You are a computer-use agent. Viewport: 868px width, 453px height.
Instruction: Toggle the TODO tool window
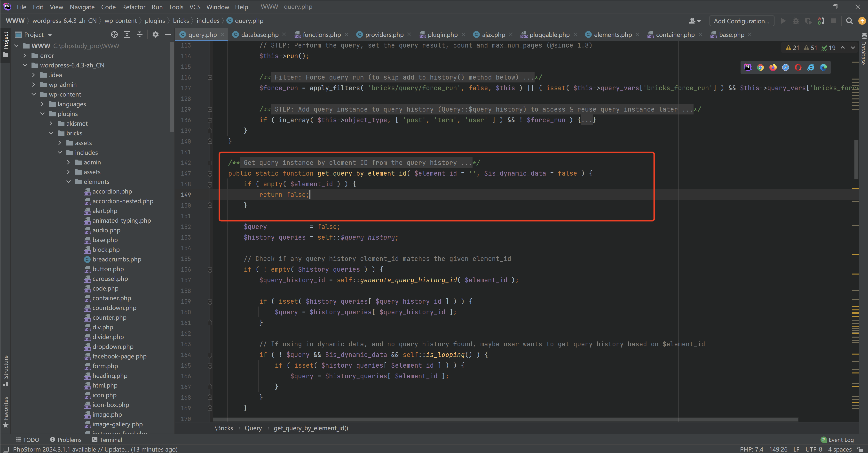coord(28,439)
